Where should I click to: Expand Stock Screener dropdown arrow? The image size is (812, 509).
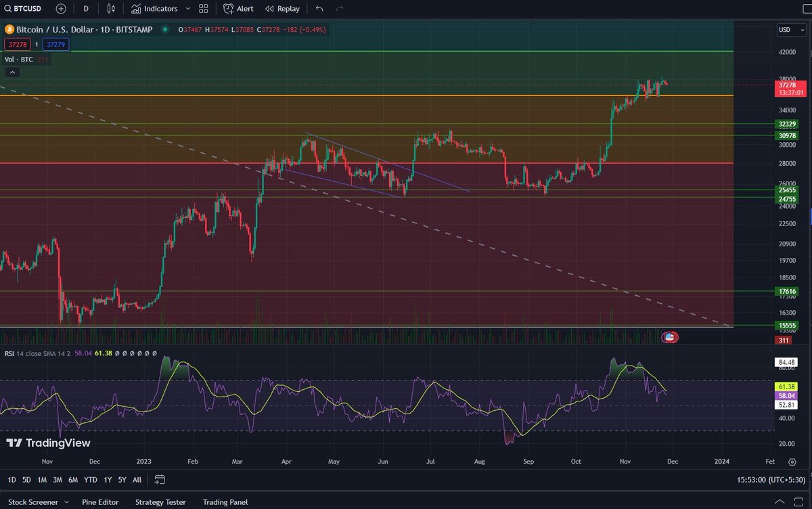tap(67, 502)
